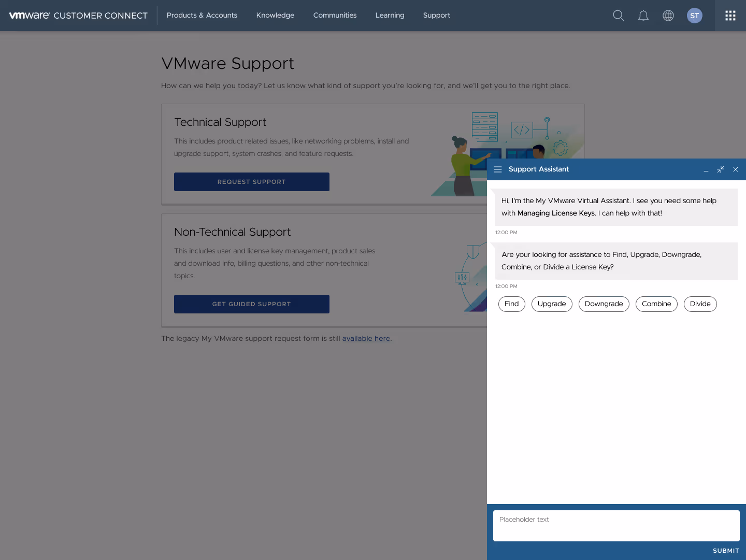
Task: Collapse the Support Assistant with the arrows icon
Action: point(721,169)
